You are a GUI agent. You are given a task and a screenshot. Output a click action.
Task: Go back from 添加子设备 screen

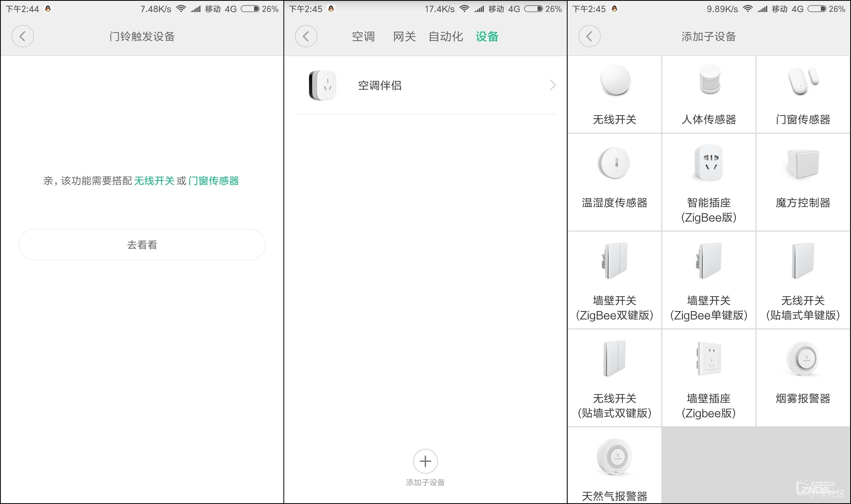(x=589, y=36)
